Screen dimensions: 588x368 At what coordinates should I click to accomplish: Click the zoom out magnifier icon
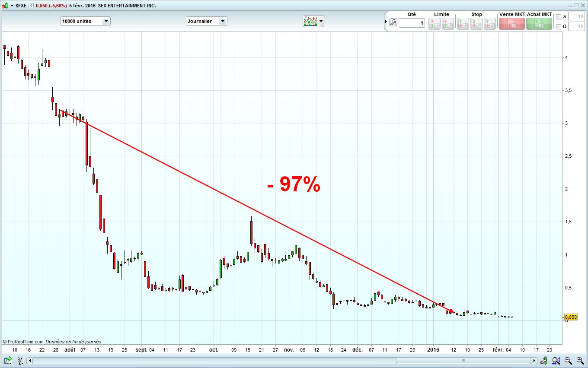coord(568,360)
